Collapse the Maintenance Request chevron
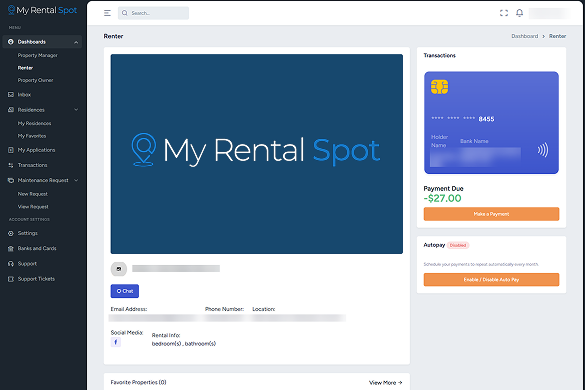 point(76,180)
